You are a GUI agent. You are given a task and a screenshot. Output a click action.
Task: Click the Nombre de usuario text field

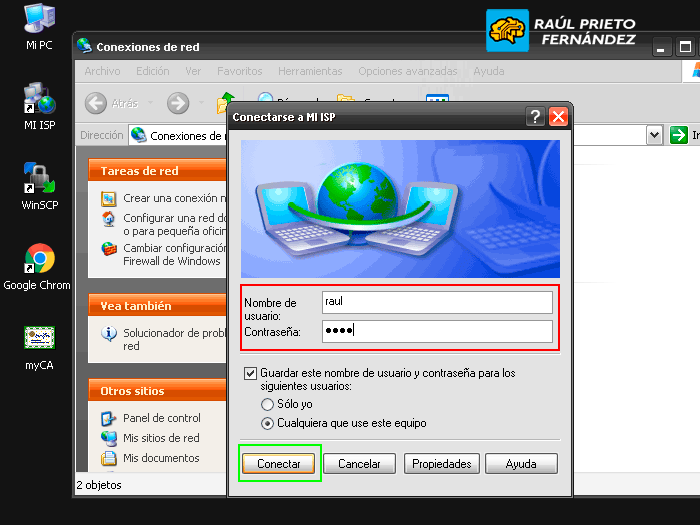click(x=436, y=302)
